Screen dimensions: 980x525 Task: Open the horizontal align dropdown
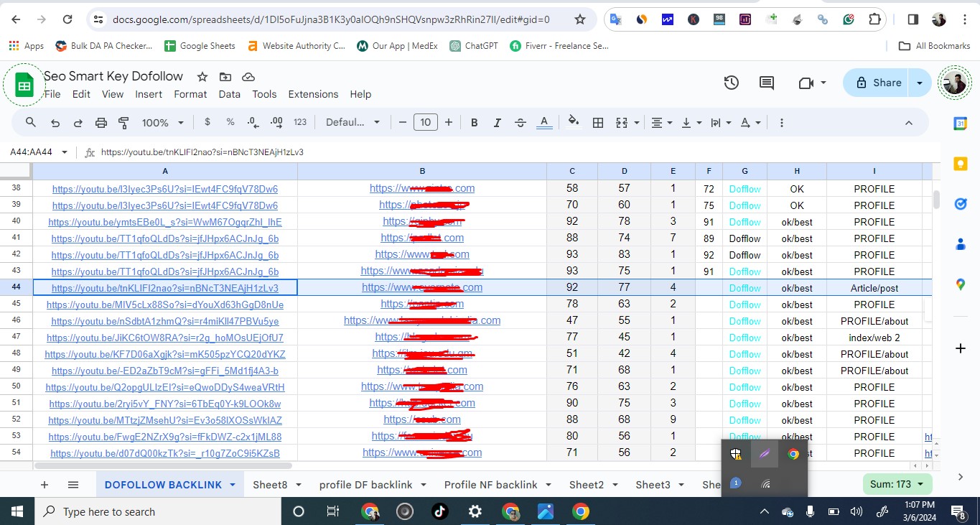tap(660, 122)
